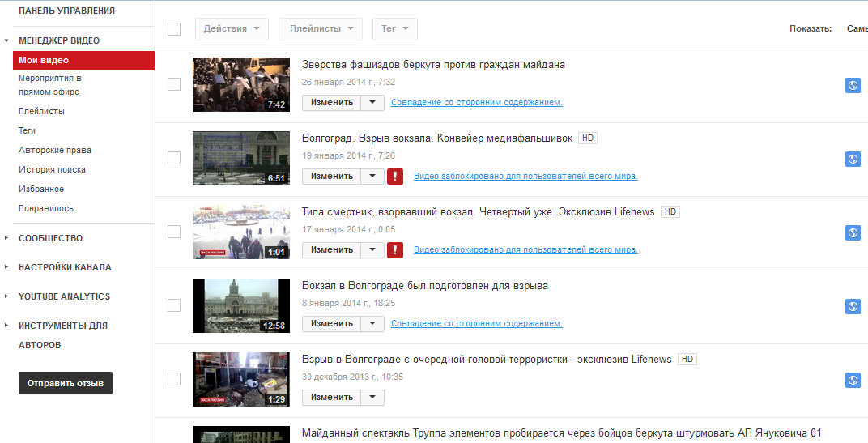This screenshot has width=868, height=443.
Task: Check the box for Взрыв в Волгограде video
Action: tap(174, 379)
